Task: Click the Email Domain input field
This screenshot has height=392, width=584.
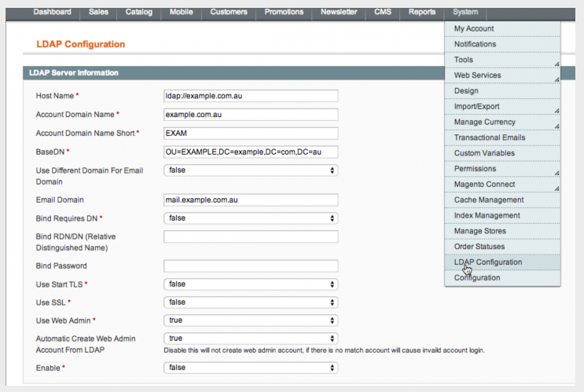Action: 251,200
